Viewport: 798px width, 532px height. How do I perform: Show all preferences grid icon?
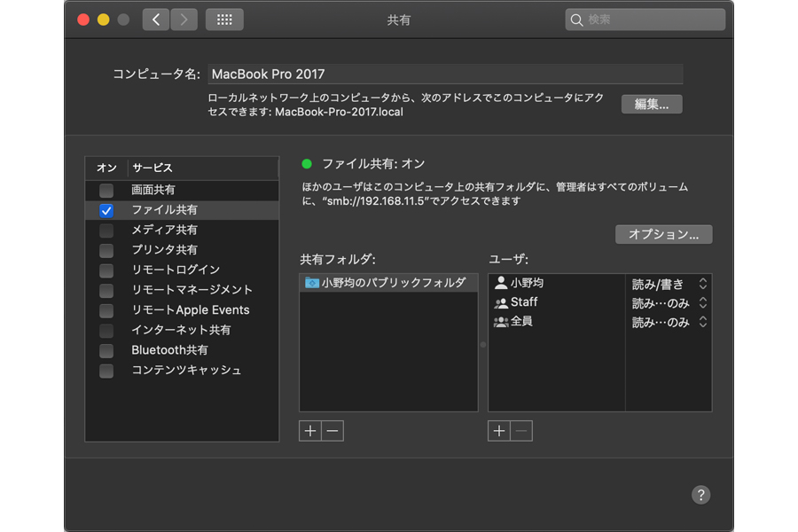224,20
